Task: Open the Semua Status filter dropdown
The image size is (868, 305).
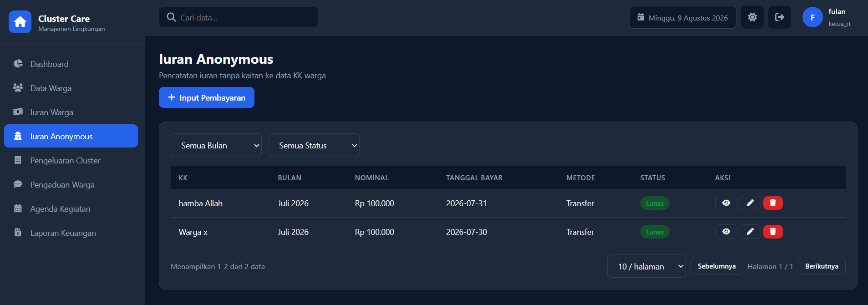Action: tap(314, 145)
